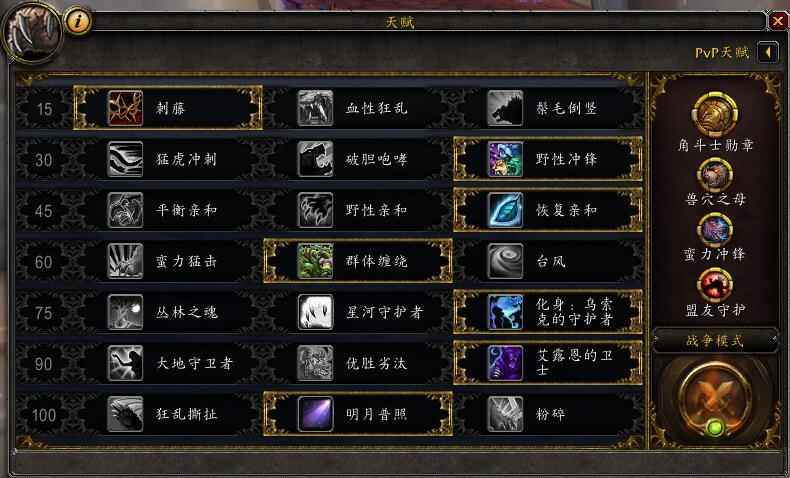The width and height of the screenshot is (790, 478).
Task: Select the 明月普照 talent icon
Action: pos(315,414)
